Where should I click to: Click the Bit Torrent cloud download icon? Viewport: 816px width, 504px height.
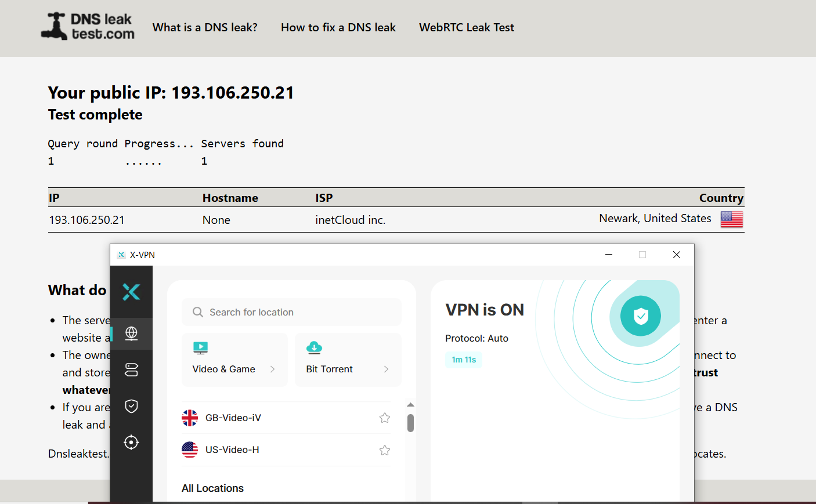[x=314, y=348]
